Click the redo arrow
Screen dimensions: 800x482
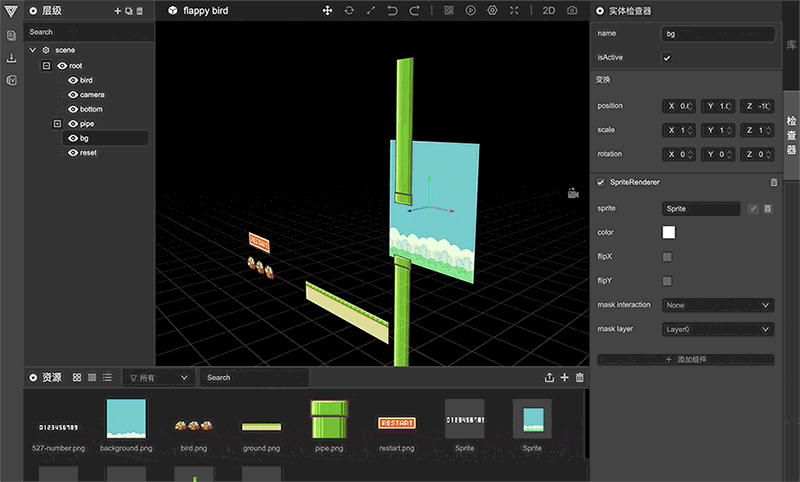[414, 11]
